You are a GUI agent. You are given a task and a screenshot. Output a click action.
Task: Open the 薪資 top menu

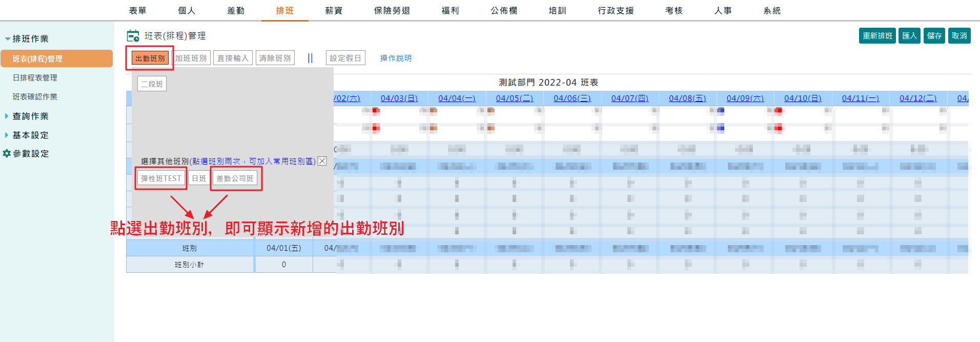tap(334, 11)
